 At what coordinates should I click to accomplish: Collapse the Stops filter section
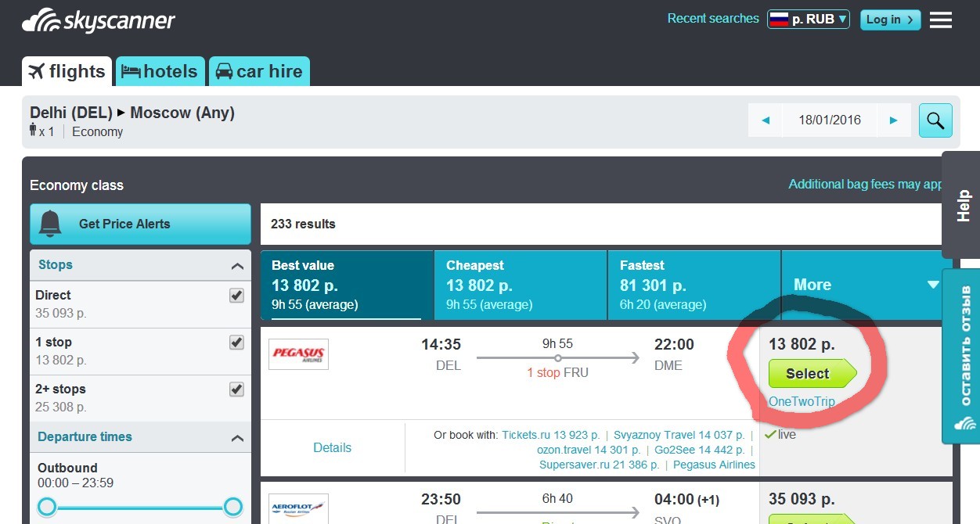click(x=237, y=266)
